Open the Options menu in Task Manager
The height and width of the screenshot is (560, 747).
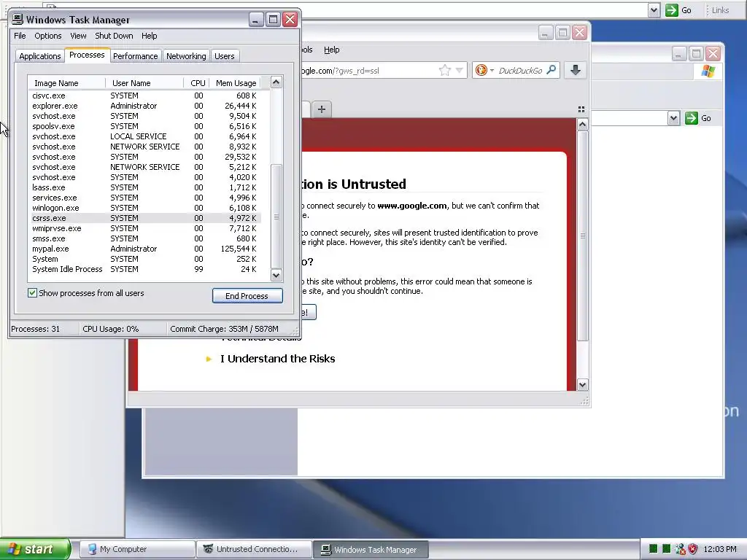point(47,36)
